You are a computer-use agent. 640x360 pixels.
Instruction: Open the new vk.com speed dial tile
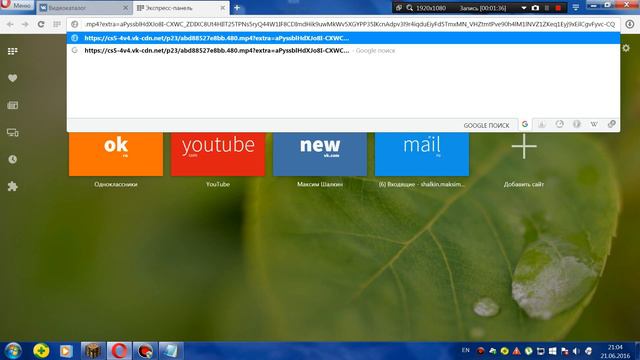click(x=320, y=154)
